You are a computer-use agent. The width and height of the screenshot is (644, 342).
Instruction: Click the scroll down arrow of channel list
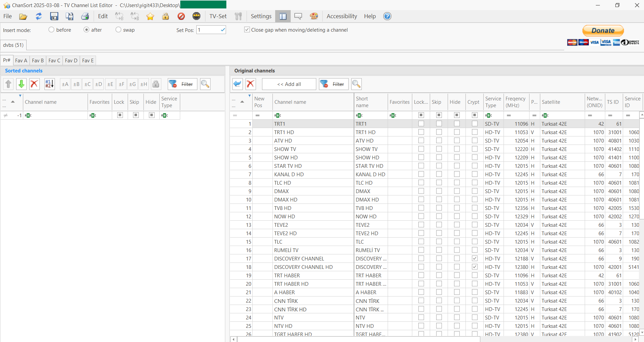pos(642,333)
